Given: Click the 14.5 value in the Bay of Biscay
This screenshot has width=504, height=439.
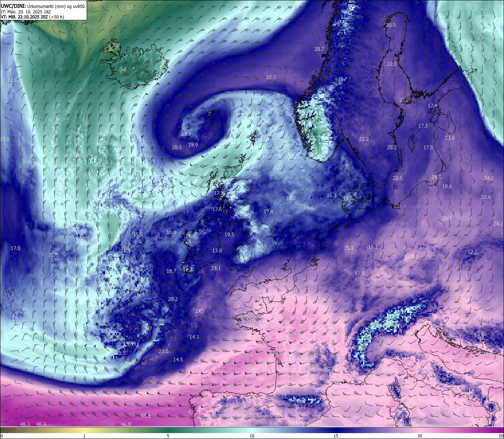Looking at the screenshot, I should click(178, 359).
